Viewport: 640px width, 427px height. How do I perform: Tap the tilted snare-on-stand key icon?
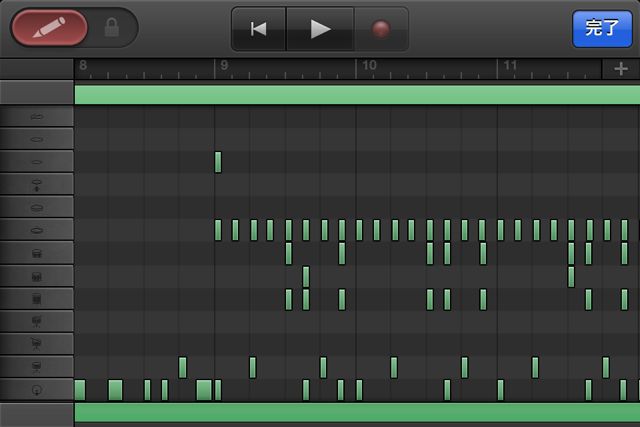(x=37, y=344)
